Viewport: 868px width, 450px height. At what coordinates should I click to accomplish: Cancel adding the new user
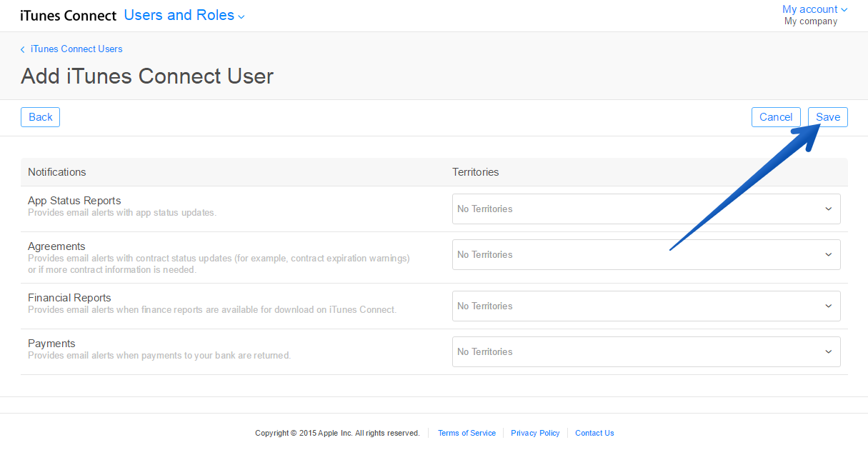(775, 117)
